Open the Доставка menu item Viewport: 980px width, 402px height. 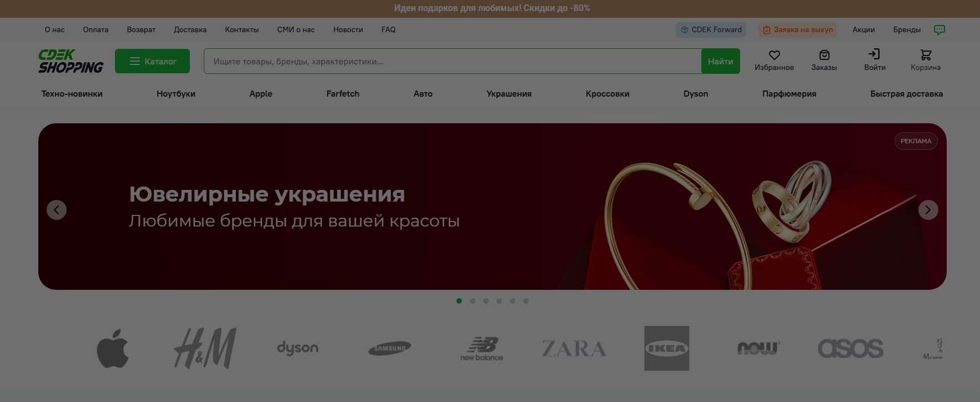click(x=190, y=30)
